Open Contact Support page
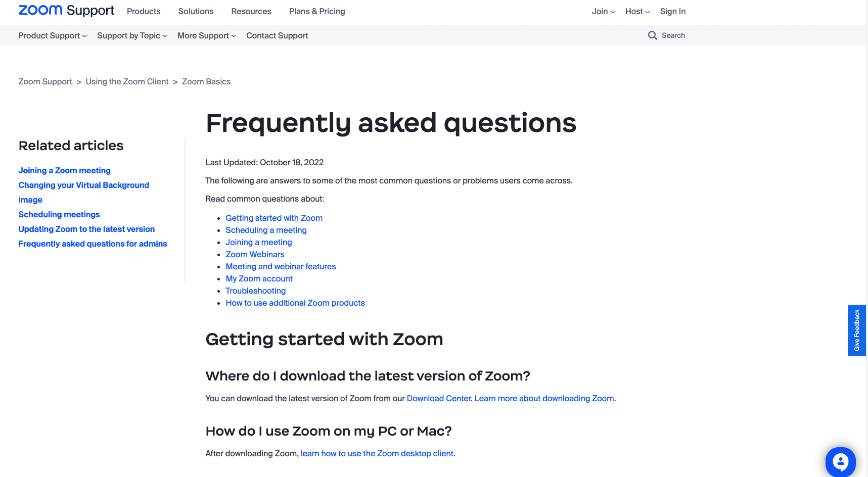 [277, 35]
